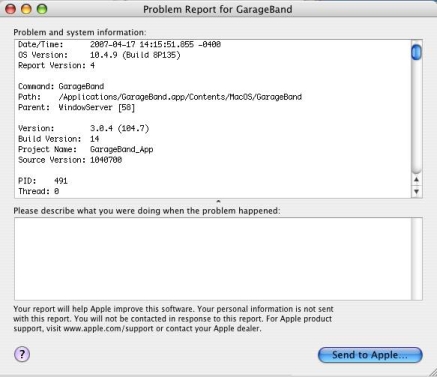Click the window title Problem Report for GarageBand
The width and height of the screenshot is (437, 377).
[218, 9]
